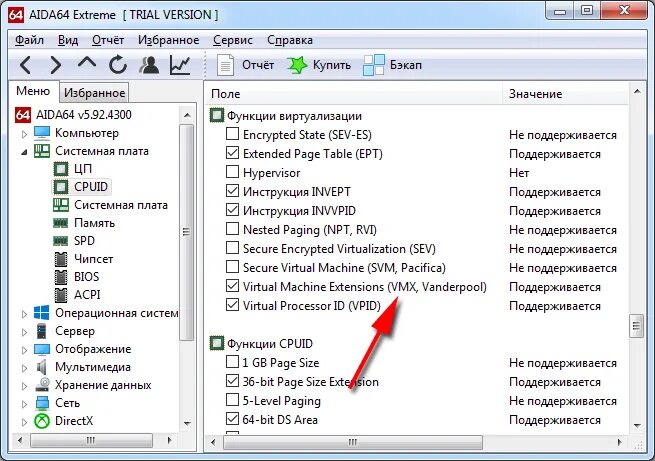This screenshot has height=461, width=655.
Task: Click the Сеть network icon
Action: tap(42, 403)
